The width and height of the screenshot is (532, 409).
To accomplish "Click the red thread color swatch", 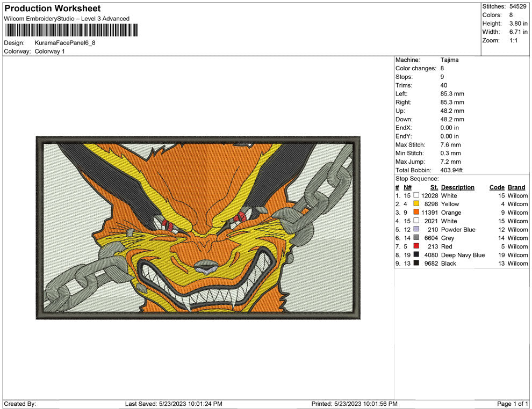I will coord(416,246).
